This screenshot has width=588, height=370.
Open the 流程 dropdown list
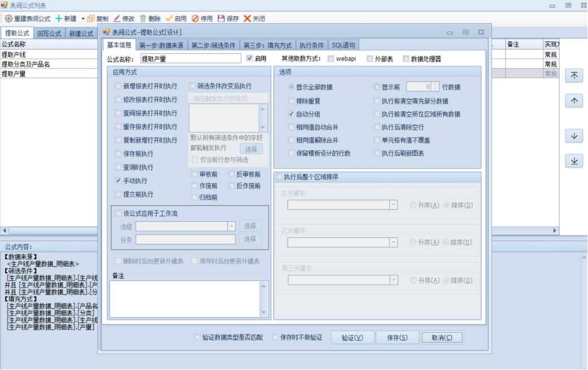pyautogui.click(x=231, y=226)
